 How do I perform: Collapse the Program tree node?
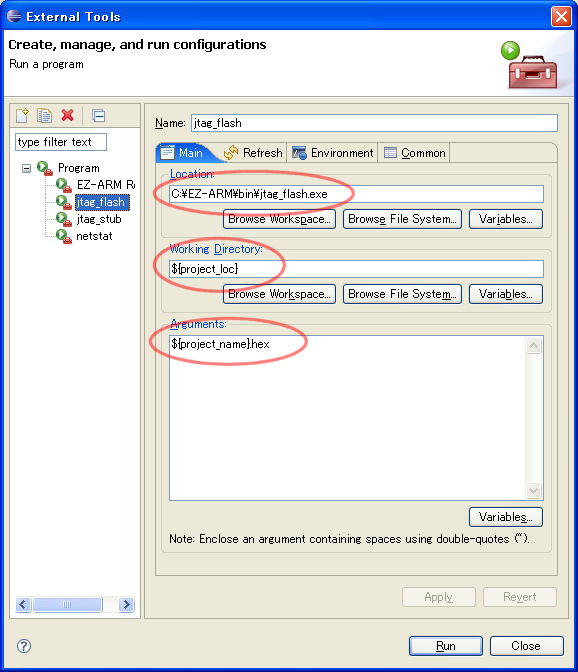point(27,168)
